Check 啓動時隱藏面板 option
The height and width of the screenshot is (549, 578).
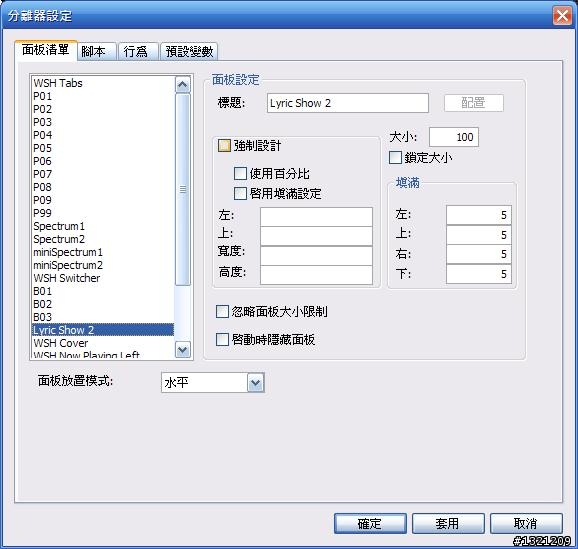(222, 339)
